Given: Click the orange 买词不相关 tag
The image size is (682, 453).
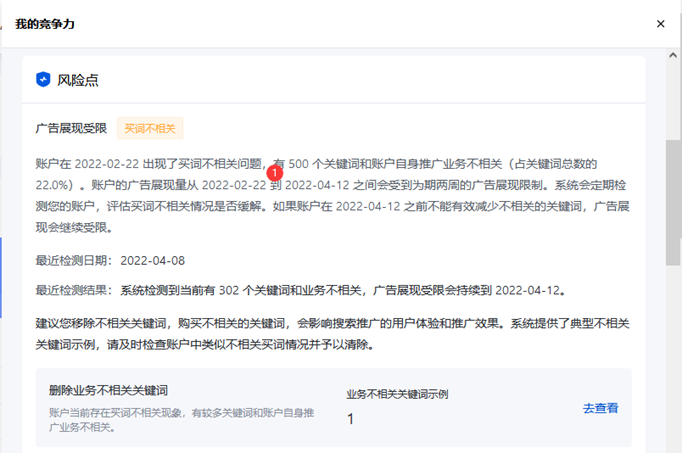Looking at the screenshot, I should 150,128.
